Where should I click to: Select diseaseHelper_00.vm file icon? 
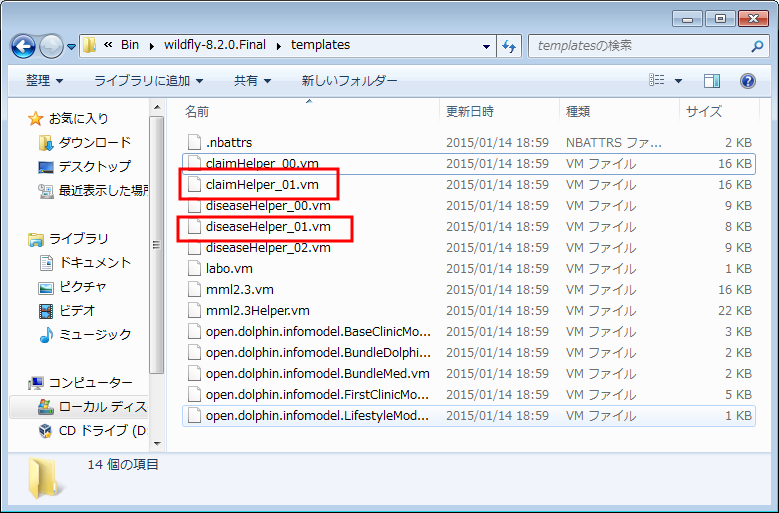(194, 206)
